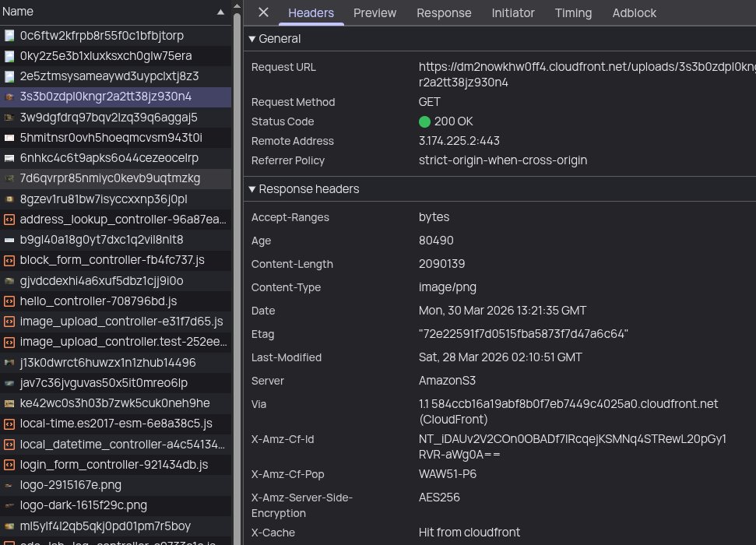The image size is (756, 545).
Task: Open the Initiator tab
Action: [513, 13]
